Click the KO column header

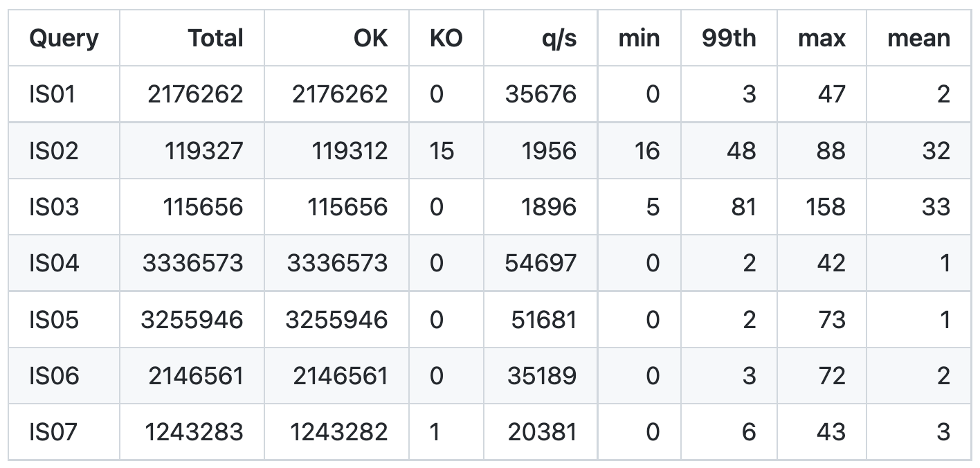pyautogui.click(x=446, y=38)
